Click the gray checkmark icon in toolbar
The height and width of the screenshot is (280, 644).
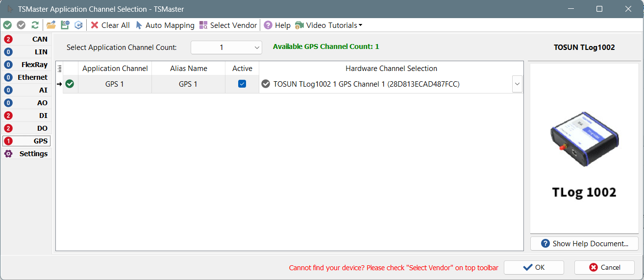point(21,25)
